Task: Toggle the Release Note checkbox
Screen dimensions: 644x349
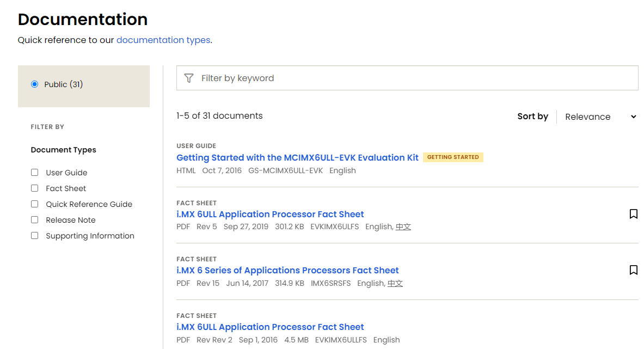Action: [x=34, y=219]
